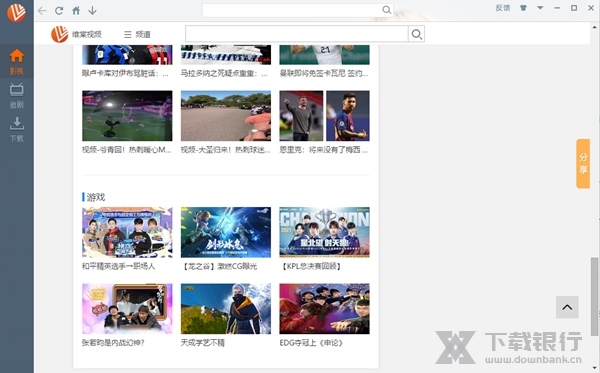Focus the page video search field
Viewport: 600px width, 373px height.
tap(297, 34)
